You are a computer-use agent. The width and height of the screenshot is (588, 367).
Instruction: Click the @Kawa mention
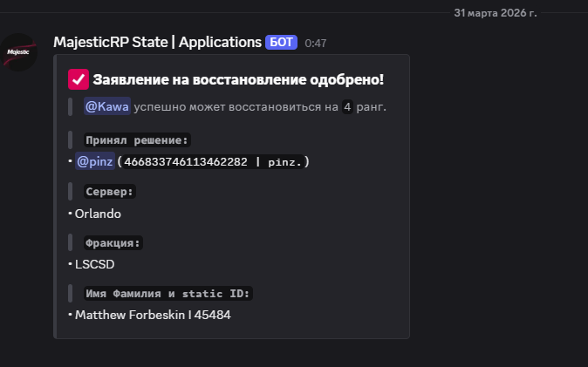click(x=106, y=107)
